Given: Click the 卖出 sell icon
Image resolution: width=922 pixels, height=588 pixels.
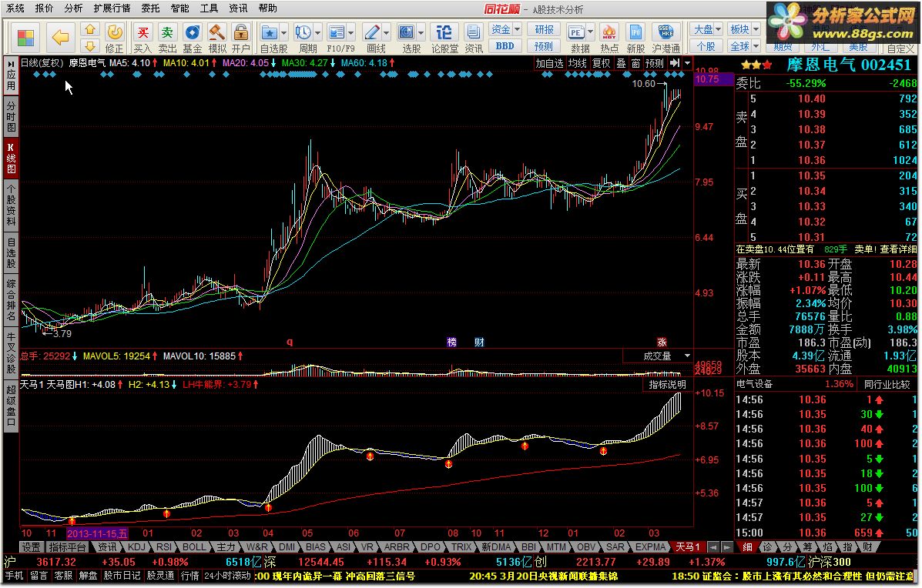Looking at the screenshot, I should (x=168, y=38).
